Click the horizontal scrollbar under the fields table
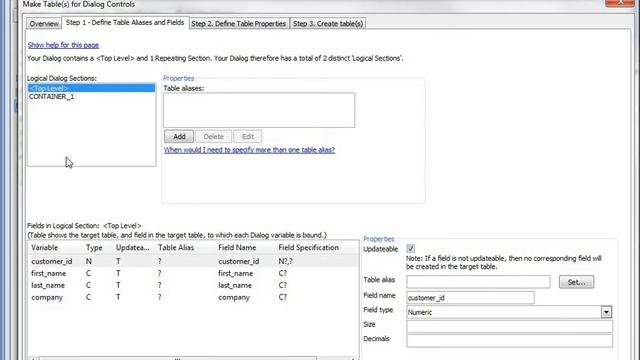 click(193, 358)
